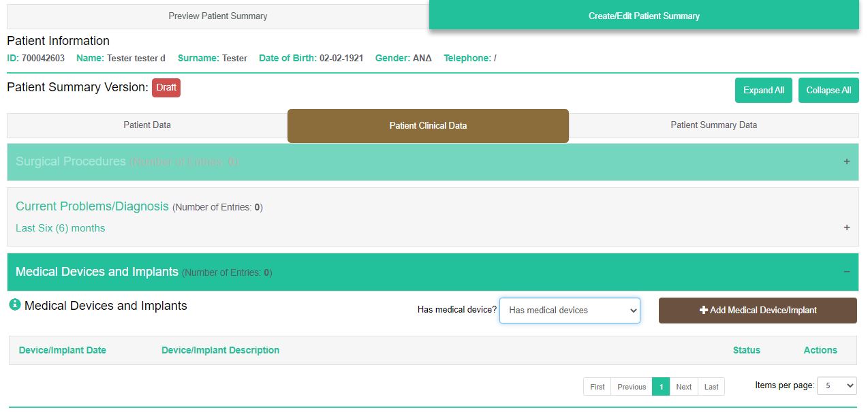The image size is (868, 412).
Task: Click Add Medical Device/Implant button
Action: pos(758,311)
